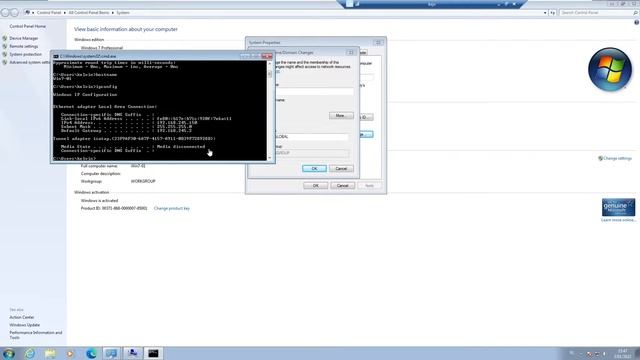Viewport: 640px width, 360px height.
Task: Click Cancel in System Properties dialog
Action: (x=342, y=186)
